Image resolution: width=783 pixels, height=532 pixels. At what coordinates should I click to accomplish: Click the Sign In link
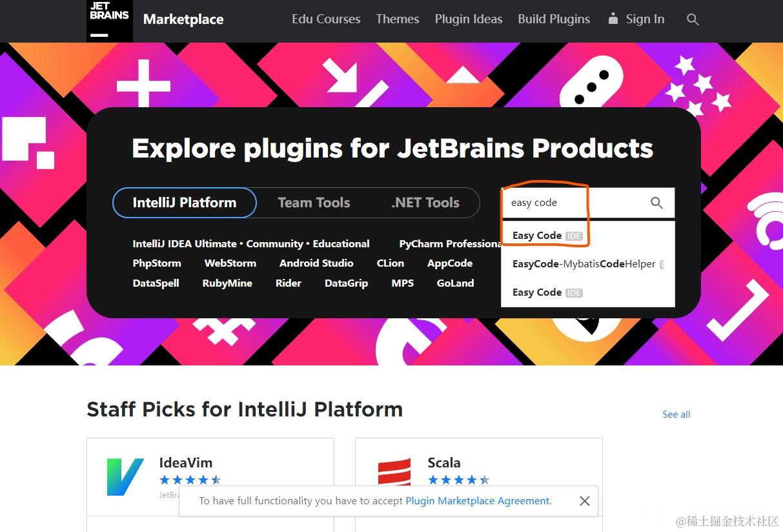click(x=645, y=19)
